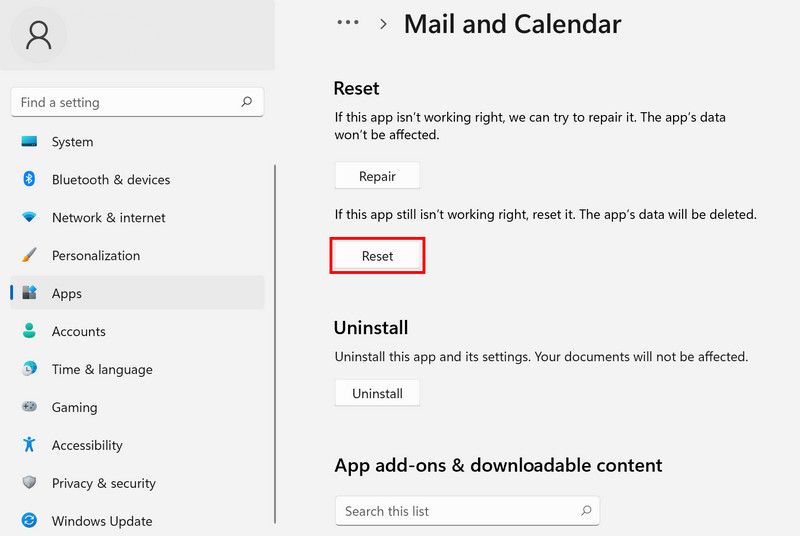Click the Time & language globe icon
Screen dimensions: 800x536
pyautogui.click(x=29, y=368)
